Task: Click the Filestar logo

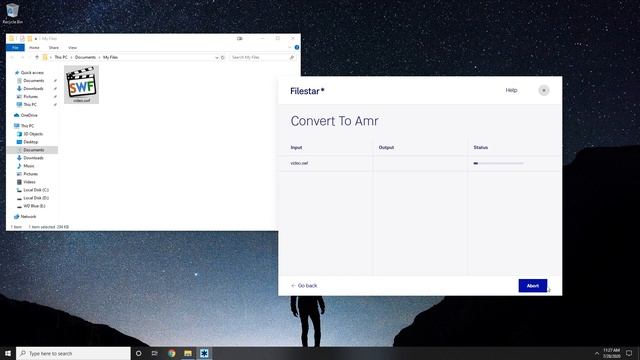Action: (x=307, y=91)
